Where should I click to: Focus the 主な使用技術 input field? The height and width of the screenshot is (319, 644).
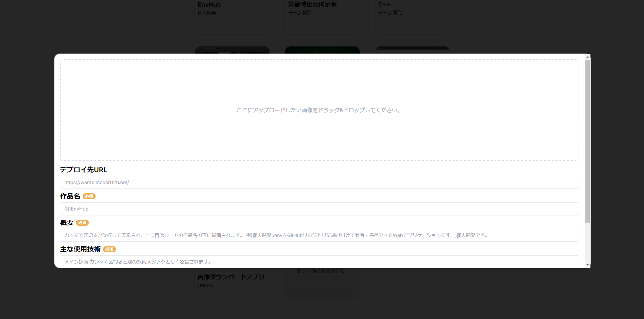tap(319, 261)
